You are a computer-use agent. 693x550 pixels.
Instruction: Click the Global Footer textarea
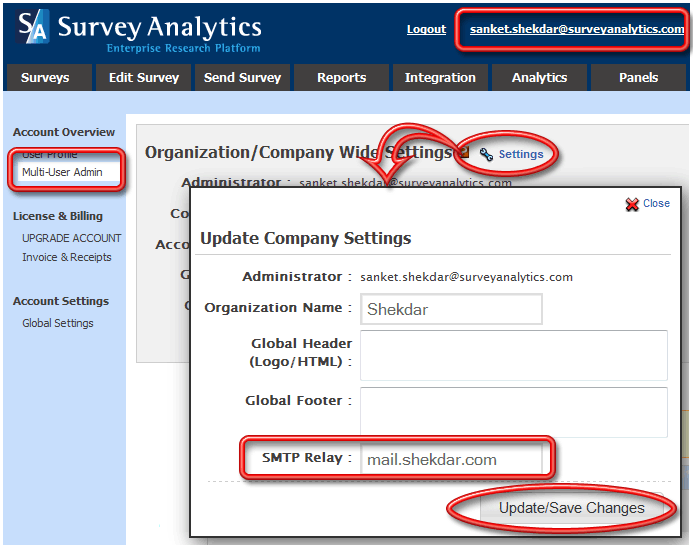pos(514,412)
